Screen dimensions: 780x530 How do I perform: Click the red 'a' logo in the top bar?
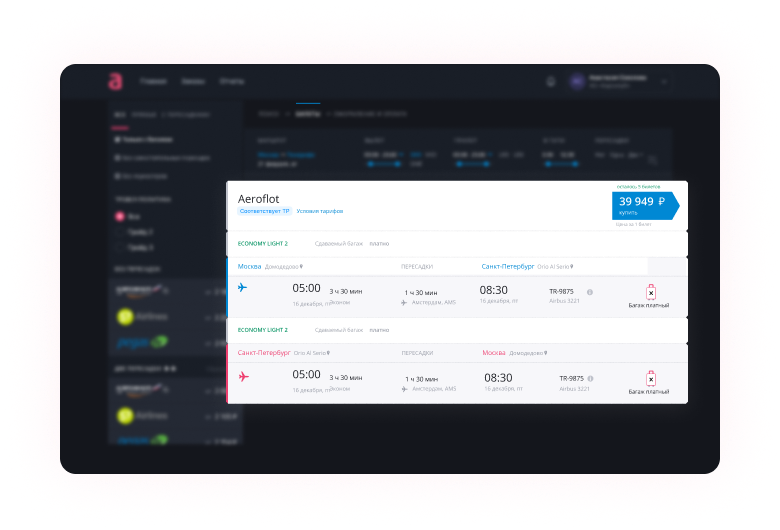[x=115, y=81]
